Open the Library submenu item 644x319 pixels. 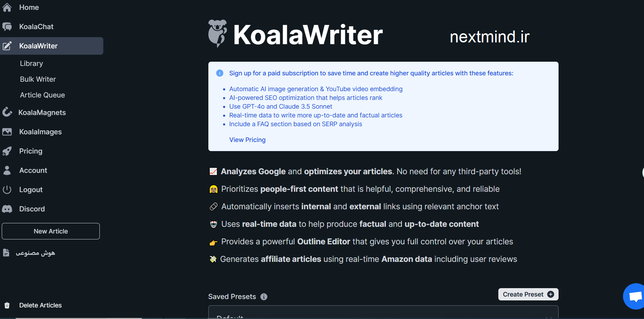click(32, 63)
